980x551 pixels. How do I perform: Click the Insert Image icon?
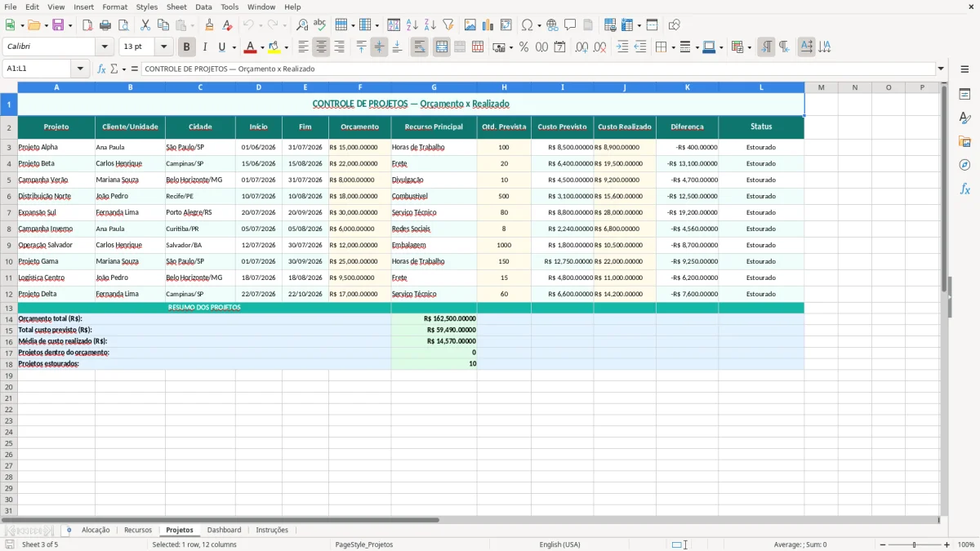[x=470, y=25]
